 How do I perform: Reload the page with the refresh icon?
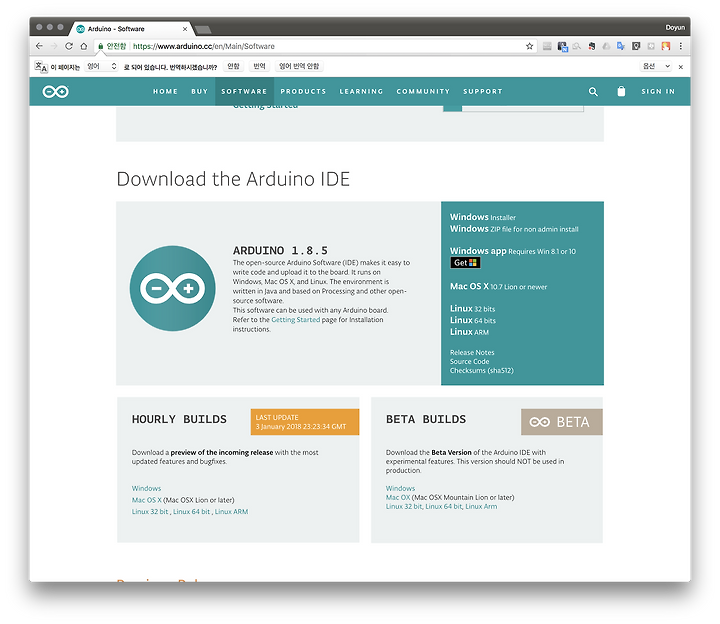[x=69, y=46]
